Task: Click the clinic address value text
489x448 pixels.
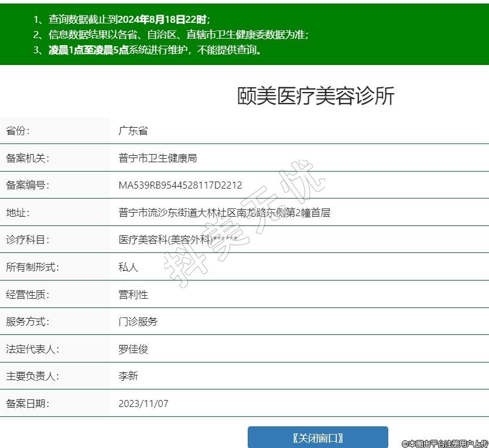Action: coord(224,213)
